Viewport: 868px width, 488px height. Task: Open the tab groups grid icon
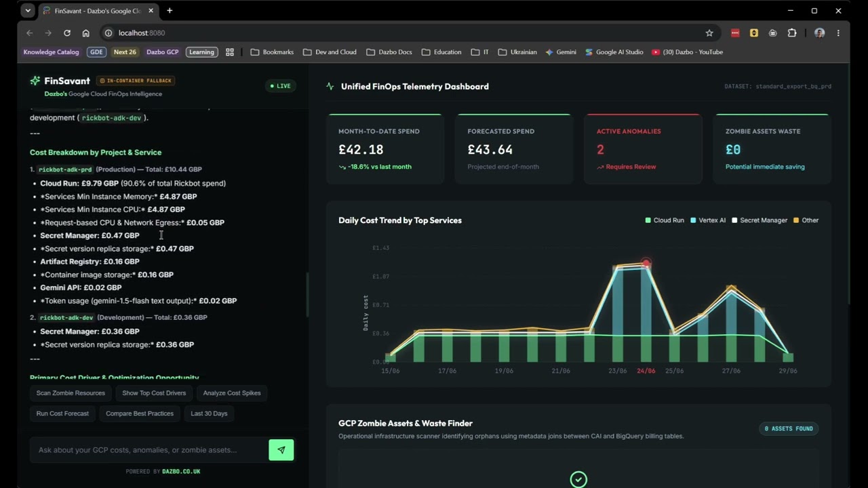230,52
